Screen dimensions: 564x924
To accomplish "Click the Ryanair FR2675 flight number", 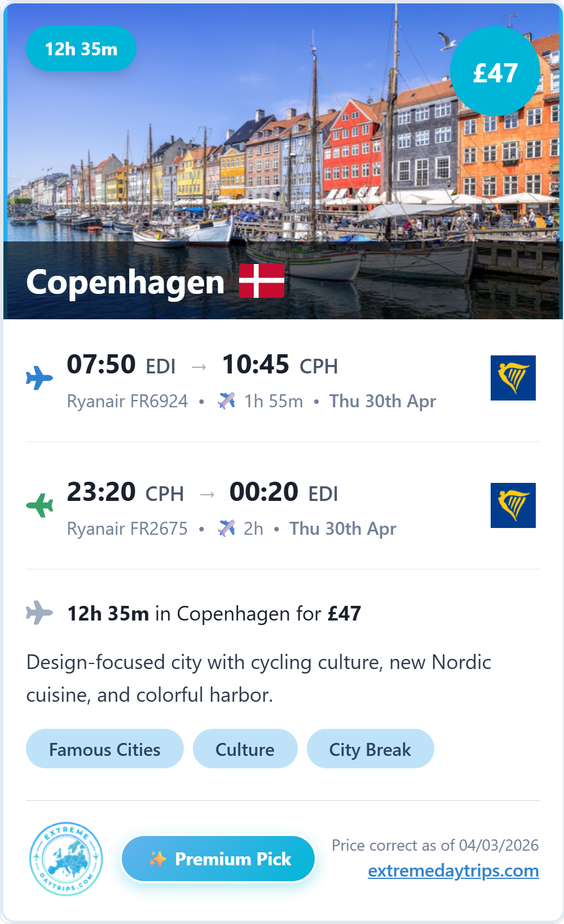I will [127, 529].
